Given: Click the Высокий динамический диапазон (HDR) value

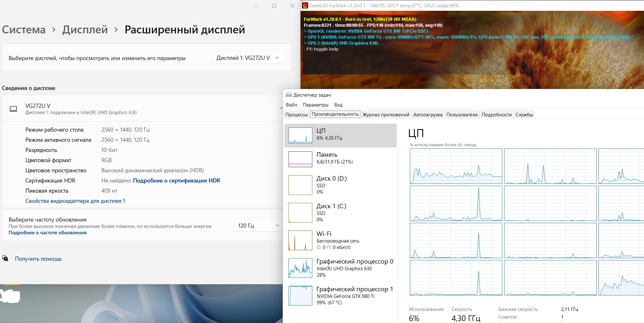Looking at the screenshot, I should pos(153,170).
